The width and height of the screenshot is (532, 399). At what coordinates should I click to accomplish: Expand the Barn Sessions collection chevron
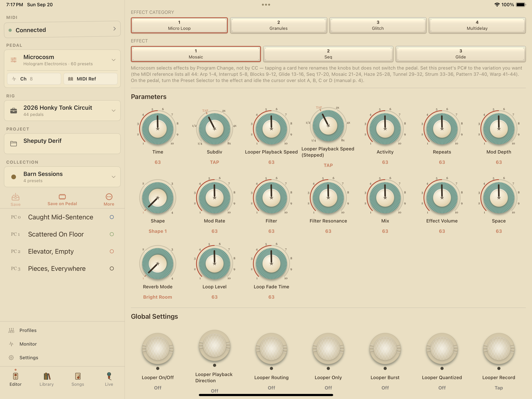tap(114, 177)
